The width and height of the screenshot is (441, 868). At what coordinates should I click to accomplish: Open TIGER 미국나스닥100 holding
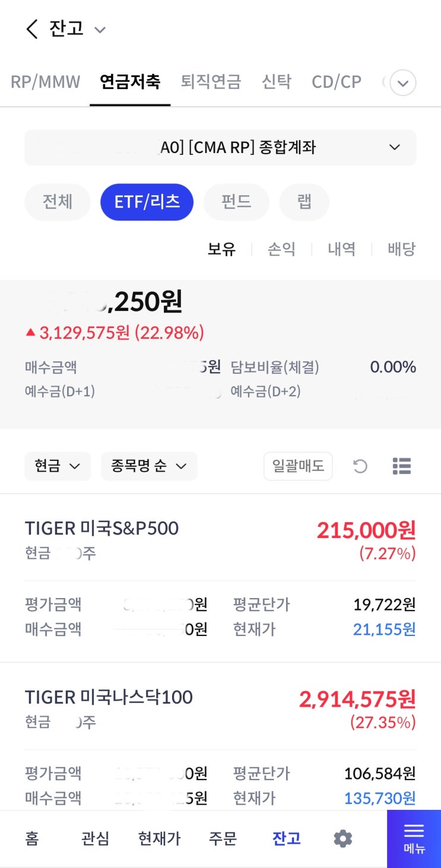point(109,698)
